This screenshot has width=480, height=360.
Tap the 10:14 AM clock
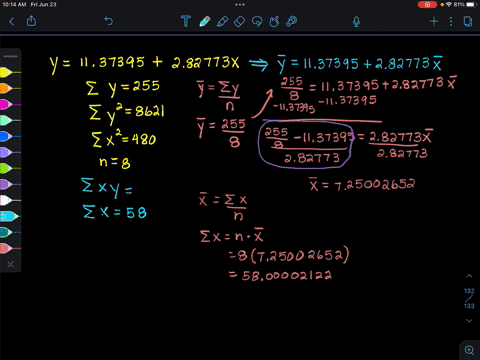(x=14, y=5)
